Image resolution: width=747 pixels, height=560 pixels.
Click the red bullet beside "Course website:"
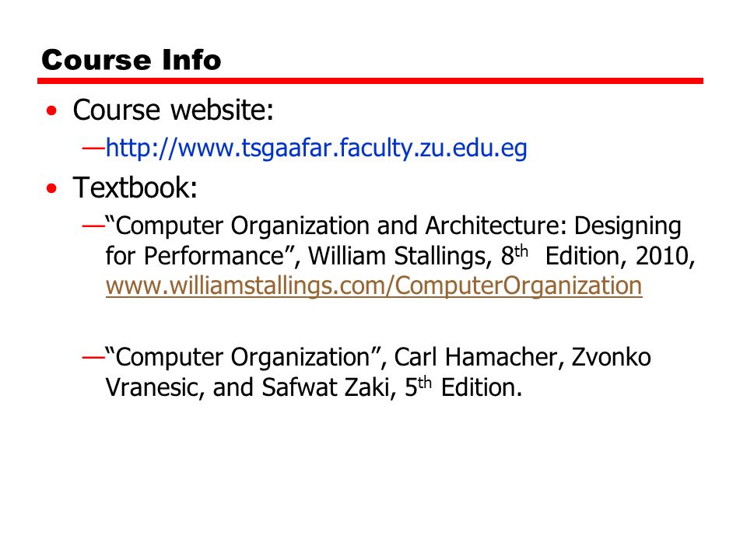[x=51, y=111]
